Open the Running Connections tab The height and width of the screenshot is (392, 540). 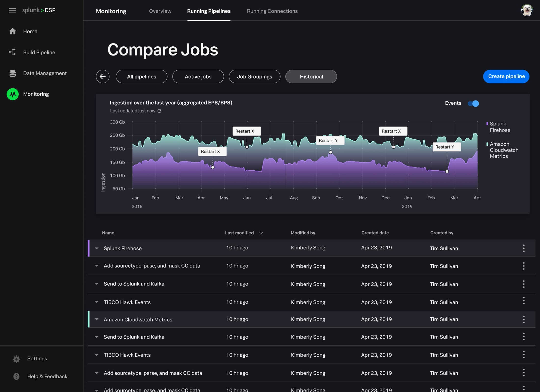click(x=272, y=11)
